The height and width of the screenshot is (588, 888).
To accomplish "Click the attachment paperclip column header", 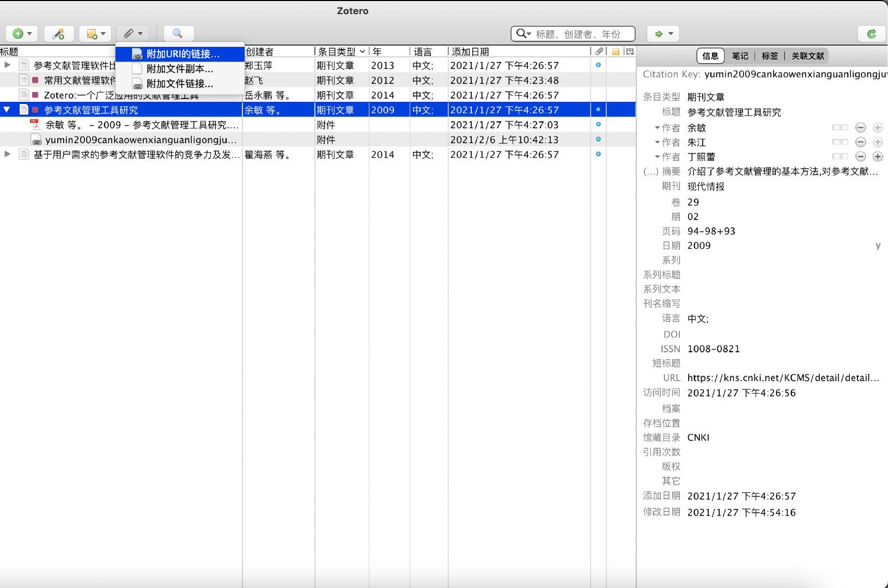I will point(599,51).
